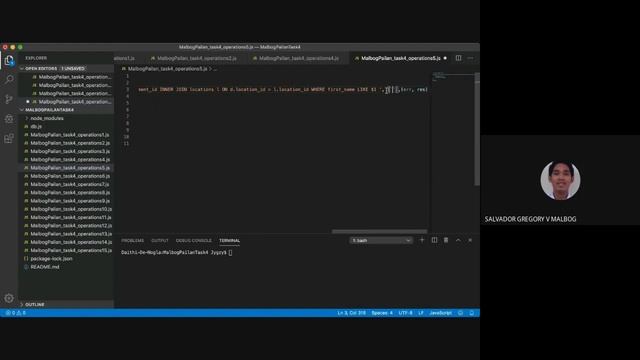The height and width of the screenshot is (360, 640).
Task: Split the editor to the right
Action: tap(458, 58)
